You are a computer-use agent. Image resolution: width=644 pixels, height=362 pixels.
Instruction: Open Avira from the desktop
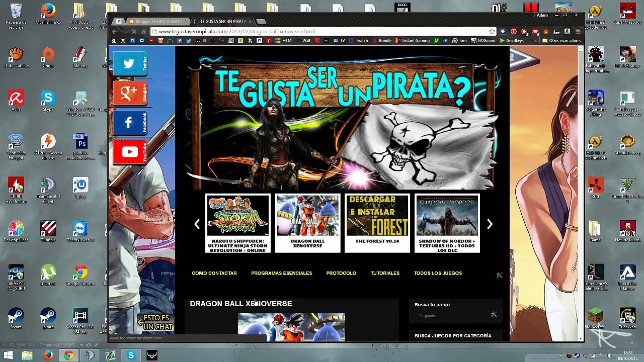click(x=16, y=101)
